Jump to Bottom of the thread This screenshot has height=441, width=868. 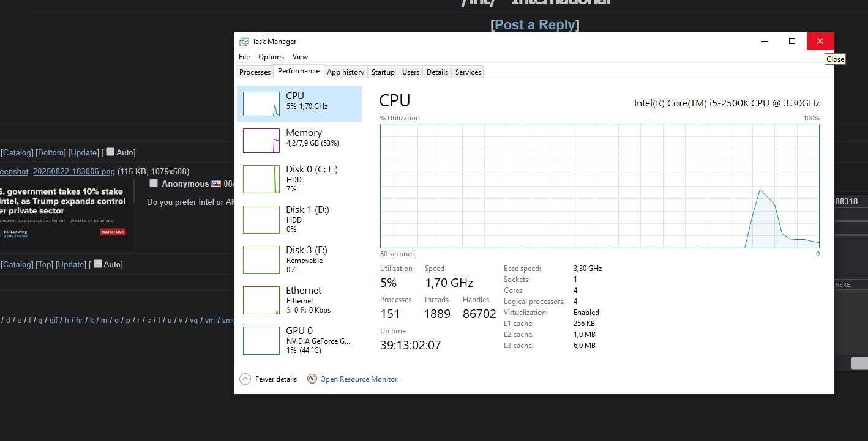click(x=50, y=152)
